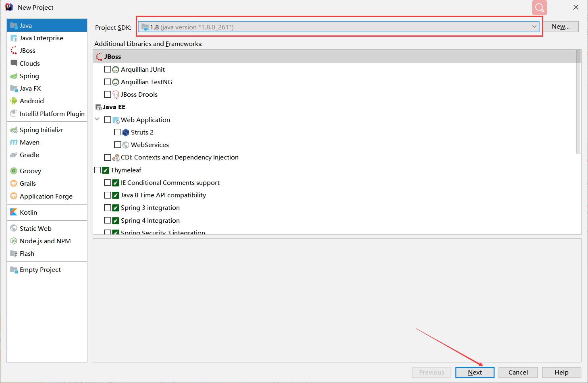Viewport: 588px width, 383px height.
Task: Click the Arquillian JUnit framework icon
Action: [116, 70]
